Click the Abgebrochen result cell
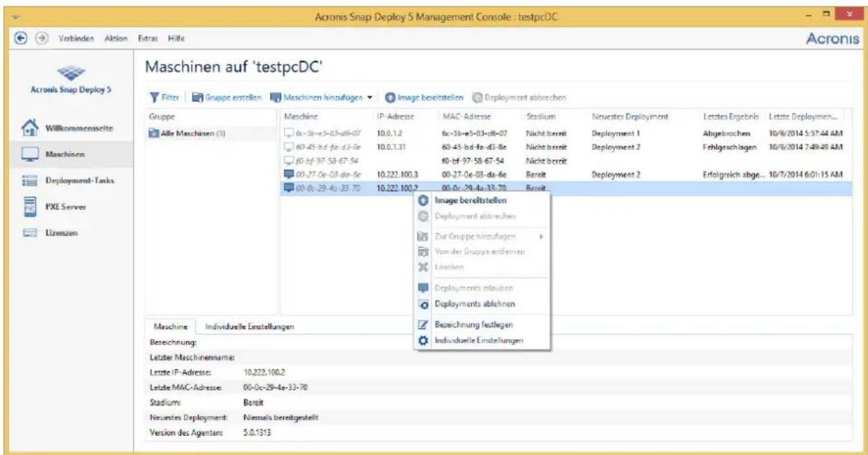Viewport: 868px width, 455px height. [722, 134]
